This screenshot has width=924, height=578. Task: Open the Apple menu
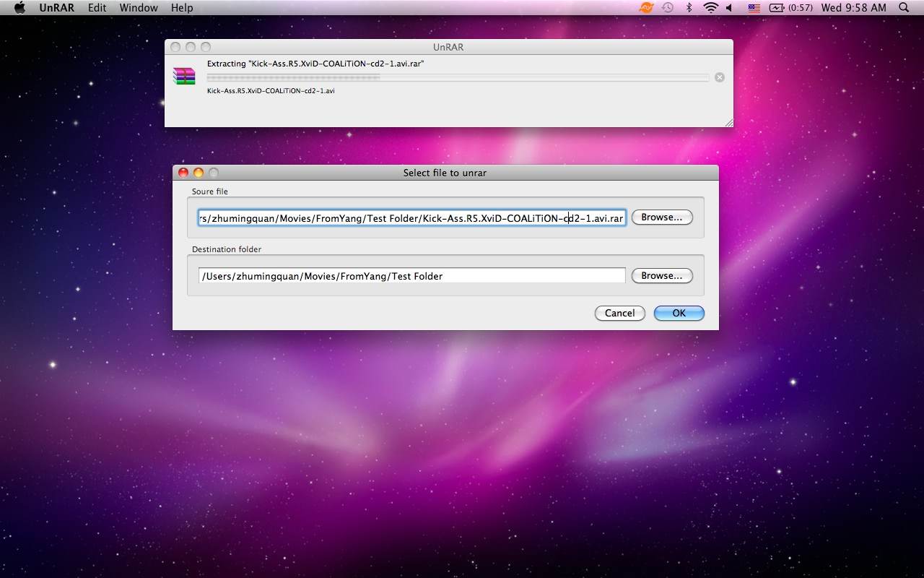click(x=19, y=8)
